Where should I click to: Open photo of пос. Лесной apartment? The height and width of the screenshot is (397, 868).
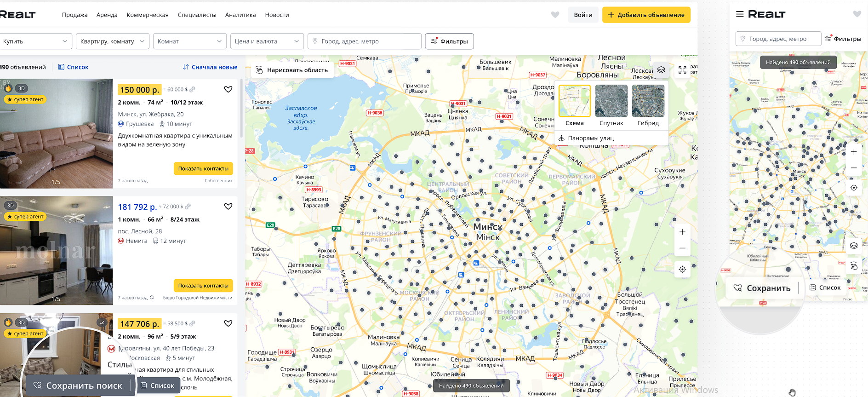tap(56, 251)
